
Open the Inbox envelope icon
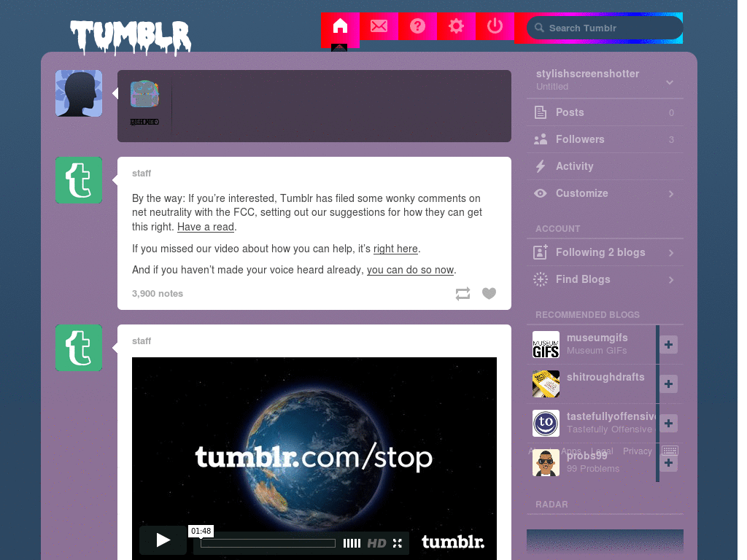click(x=379, y=26)
